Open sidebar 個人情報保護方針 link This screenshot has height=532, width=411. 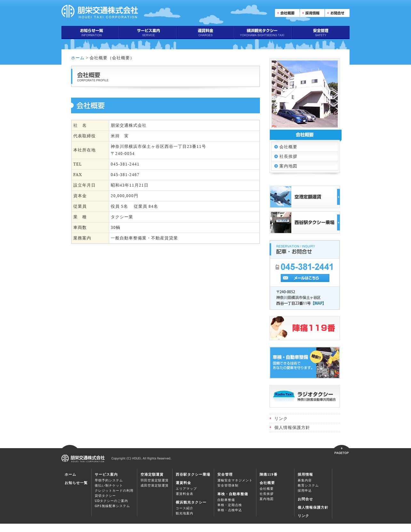pos(292,428)
